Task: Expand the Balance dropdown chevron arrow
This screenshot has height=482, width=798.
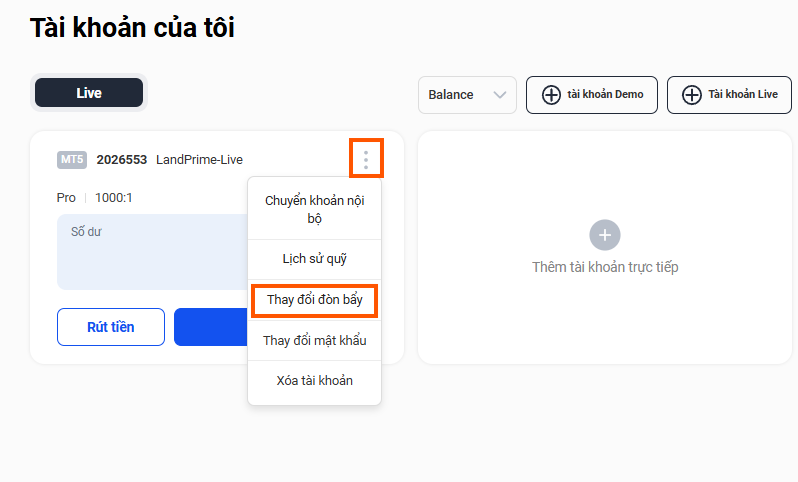Action: pos(500,95)
